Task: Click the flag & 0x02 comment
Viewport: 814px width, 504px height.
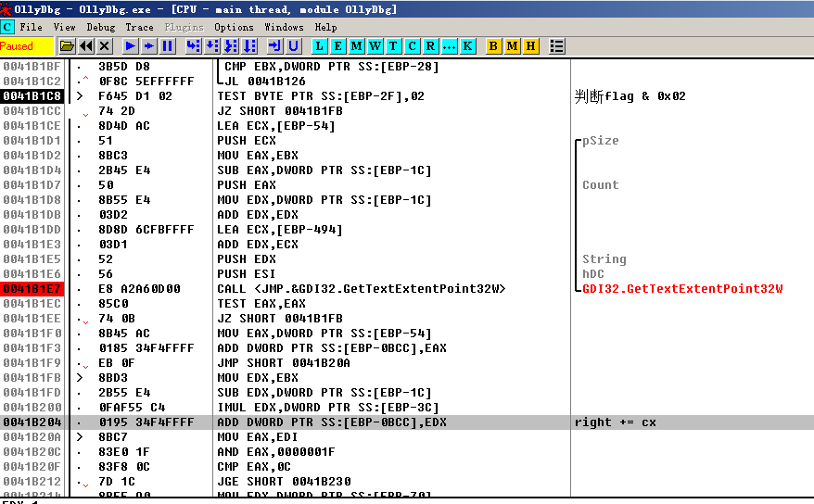Action: point(630,96)
